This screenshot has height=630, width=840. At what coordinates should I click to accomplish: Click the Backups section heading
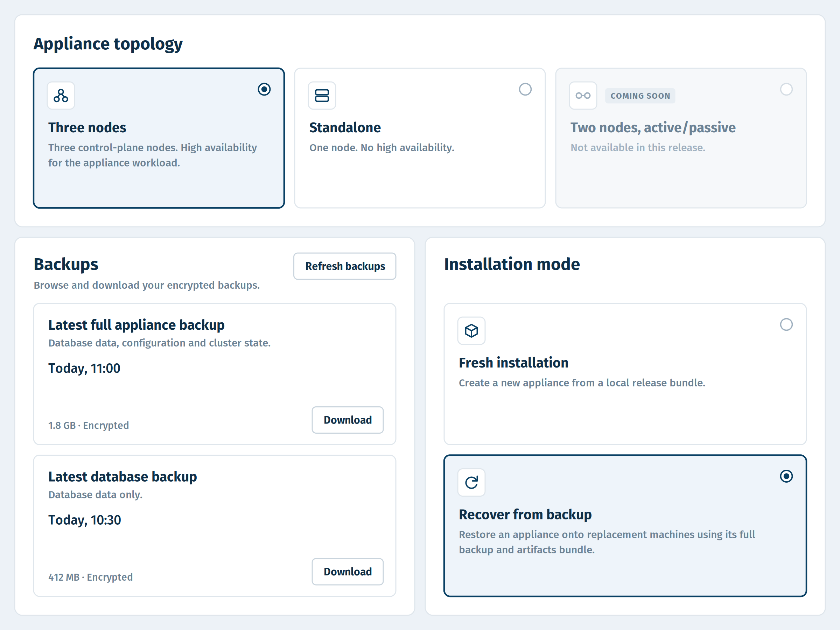pyautogui.click(x=66, y=264)
